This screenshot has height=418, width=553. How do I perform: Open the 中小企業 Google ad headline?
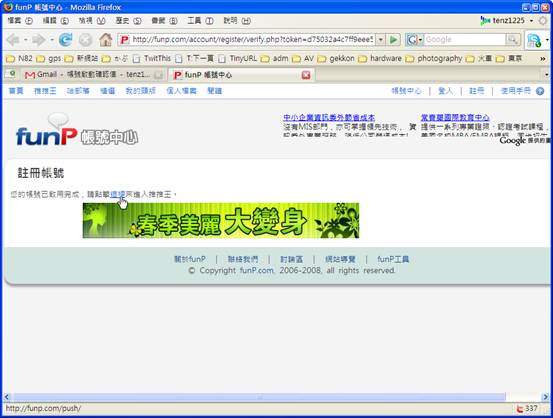click(x=329, y=117)
